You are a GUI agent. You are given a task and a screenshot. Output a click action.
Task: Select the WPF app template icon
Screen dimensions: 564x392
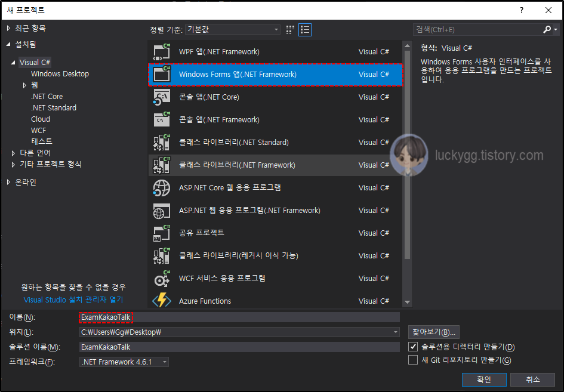[162, 52]
